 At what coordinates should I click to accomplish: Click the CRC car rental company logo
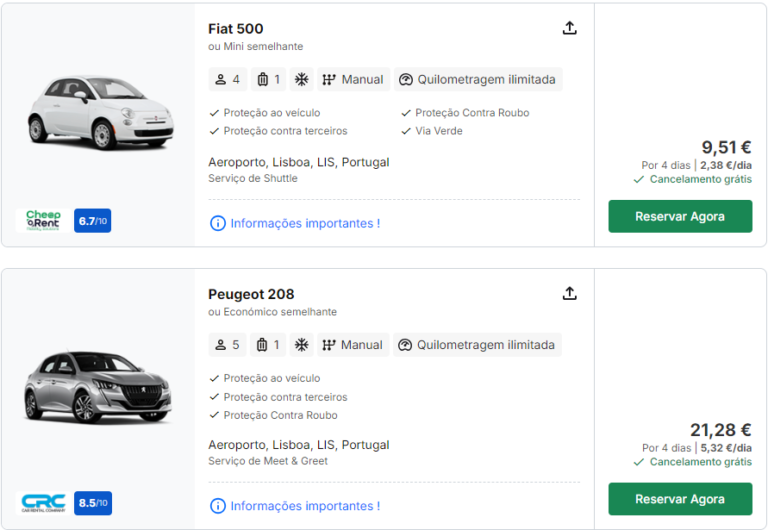[43, 502]
